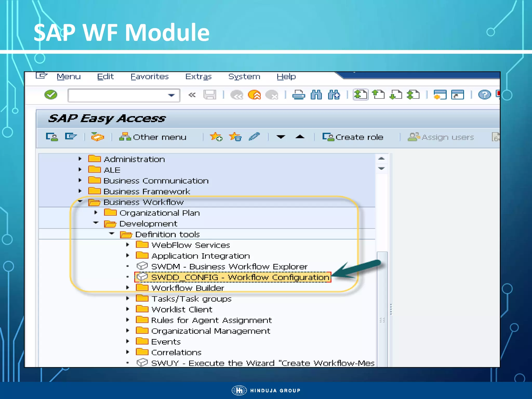
Task: Collapse the Definition tools folder
Action: (x=112, y=234)
